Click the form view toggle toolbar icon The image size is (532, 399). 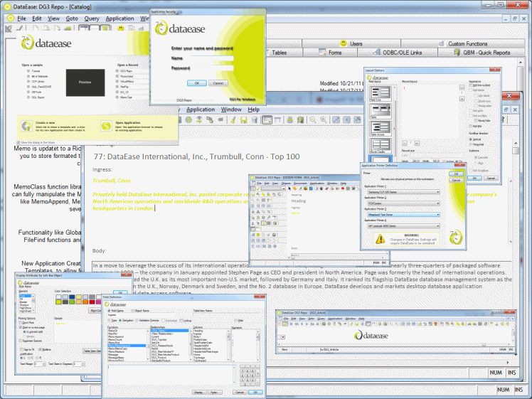tap(267, 119)
